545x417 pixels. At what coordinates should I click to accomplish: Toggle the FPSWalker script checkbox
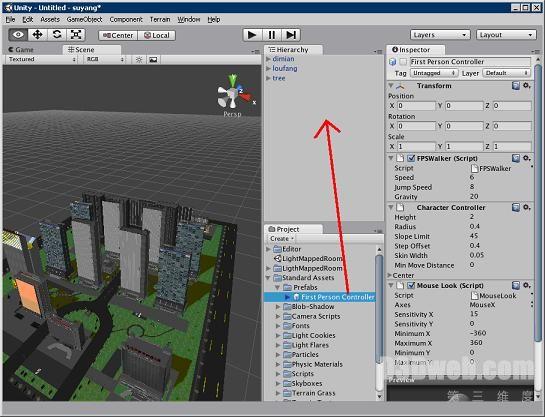pyautogui.click(x=411, y=158)
